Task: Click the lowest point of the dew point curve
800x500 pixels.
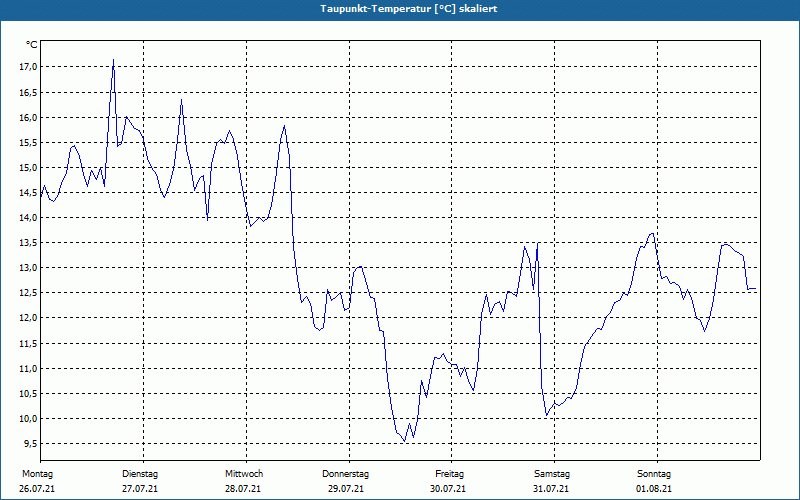Action: 405,441
